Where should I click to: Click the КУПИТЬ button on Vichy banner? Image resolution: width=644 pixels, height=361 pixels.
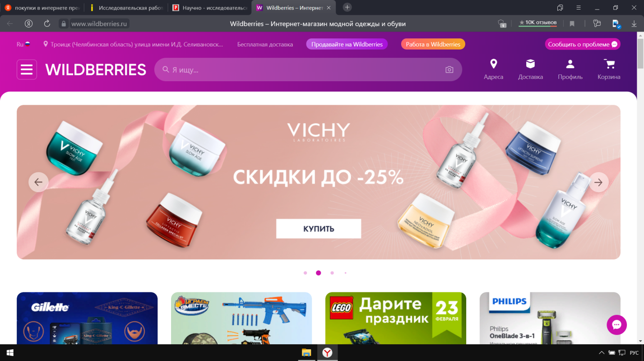tap(319, 229)
